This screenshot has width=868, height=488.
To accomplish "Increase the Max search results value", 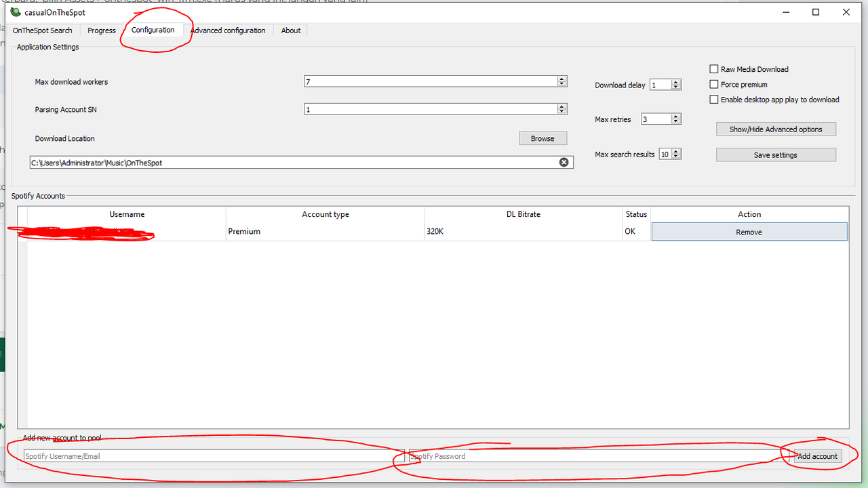I will click(x=676, y=152).
